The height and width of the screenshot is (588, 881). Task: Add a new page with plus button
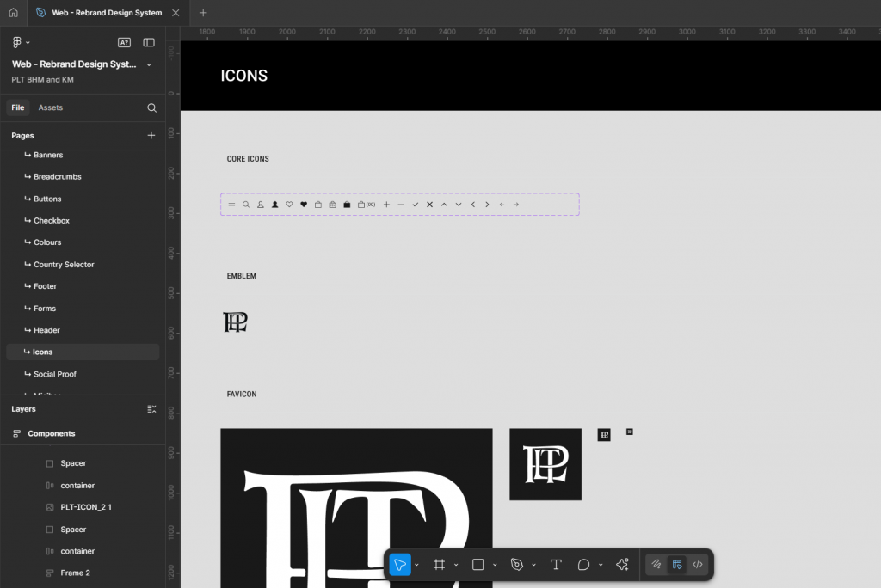[151, 135]
